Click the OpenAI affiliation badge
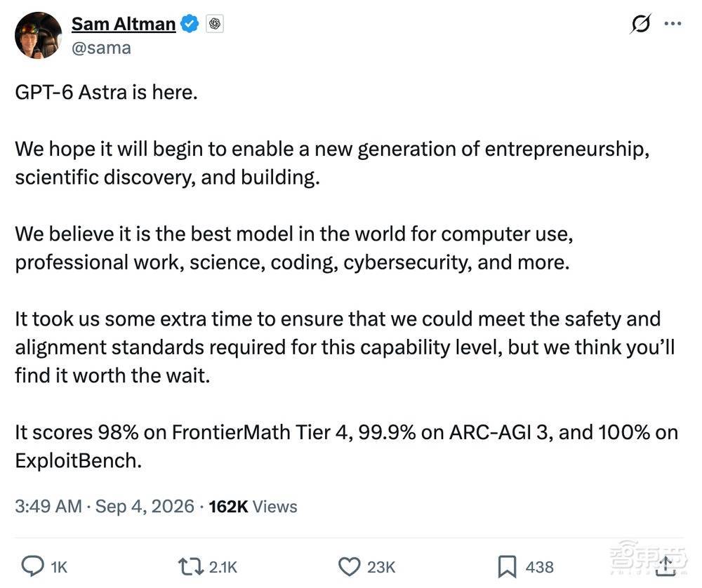Image resolution: width=702 pixels, height=588 pixels. (x=214, y=24)
